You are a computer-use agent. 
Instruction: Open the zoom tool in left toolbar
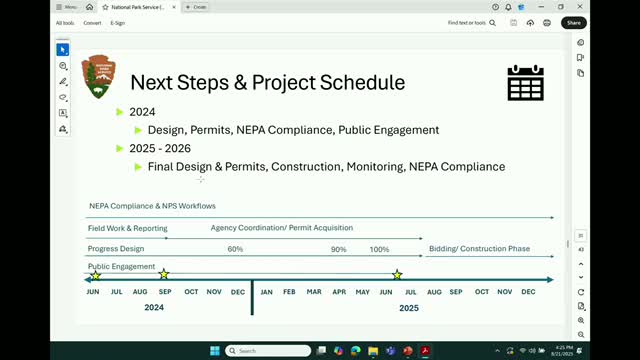pos(63,66)
